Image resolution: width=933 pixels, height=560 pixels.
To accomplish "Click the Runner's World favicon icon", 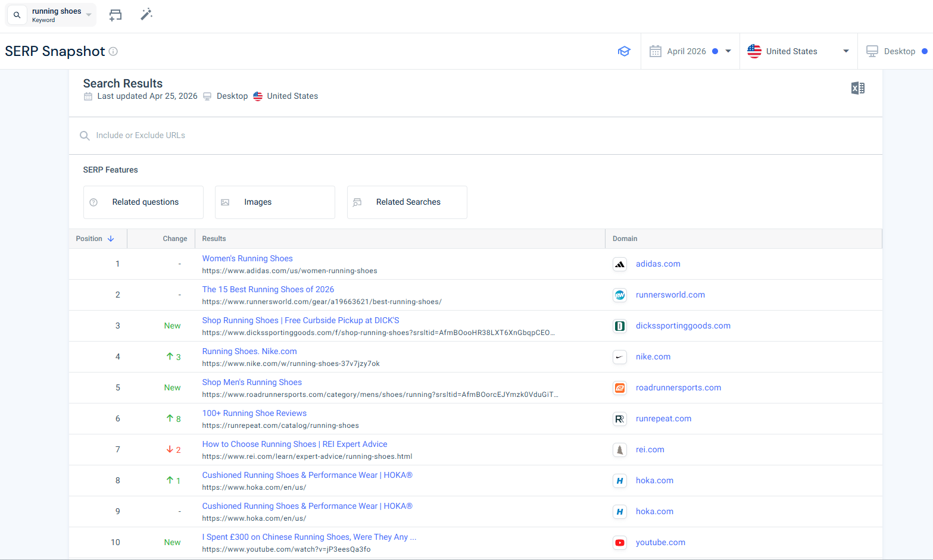I will [620, 295].
